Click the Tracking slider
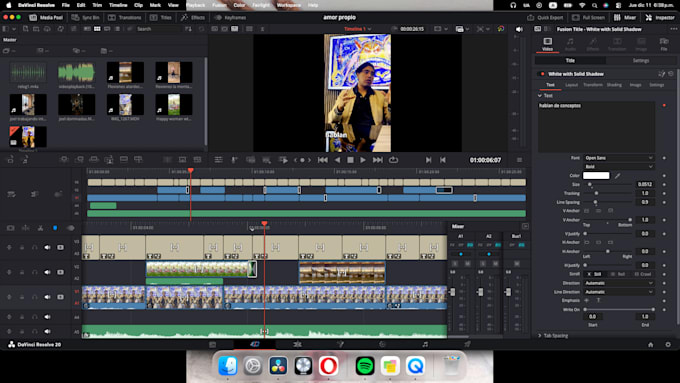Viewport: 680px width, 383px height. pyautogui.click(x=608, y=193)
